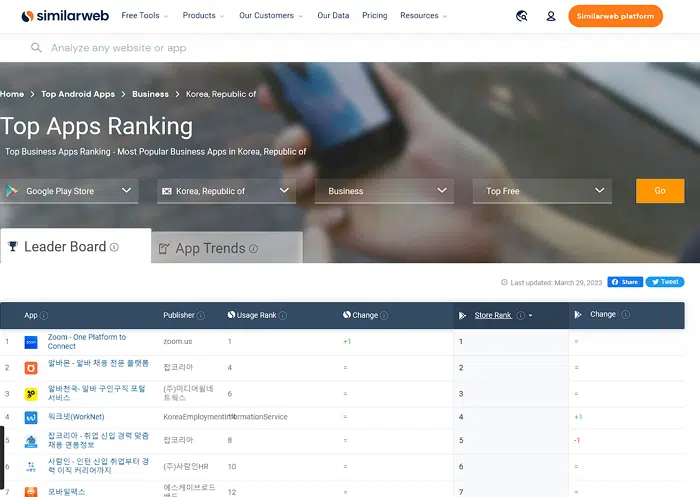The height and width of the screenshot is (497, 700).
Task: Open the Zoom - One Platform to Connect link
Action: coord(87,342)
